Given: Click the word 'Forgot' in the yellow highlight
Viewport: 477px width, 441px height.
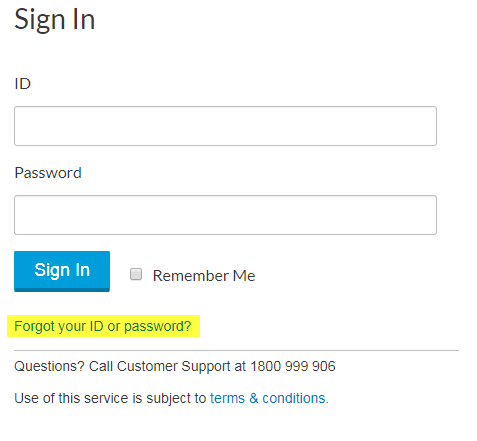Looking at the screenshot, I should coord(35,326).
